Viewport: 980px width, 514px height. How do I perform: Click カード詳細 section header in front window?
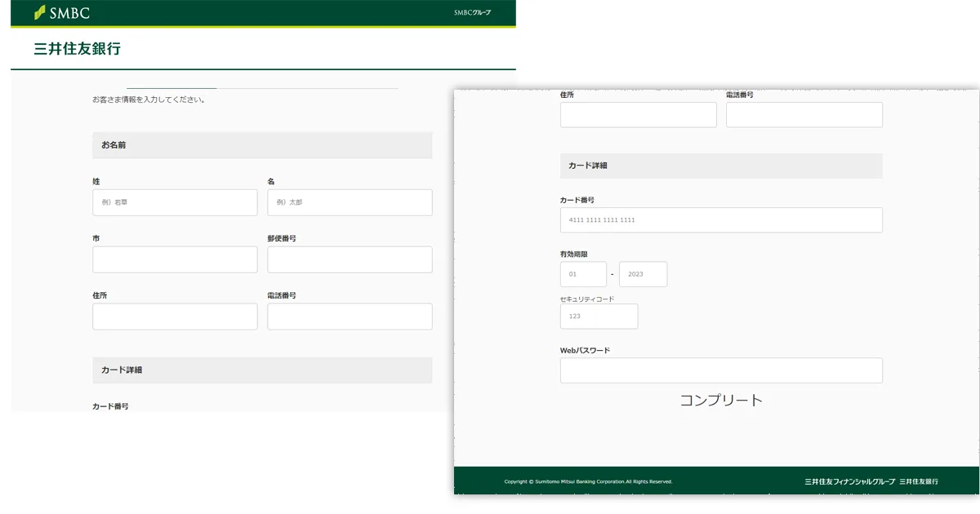click(x=721, y=166)
